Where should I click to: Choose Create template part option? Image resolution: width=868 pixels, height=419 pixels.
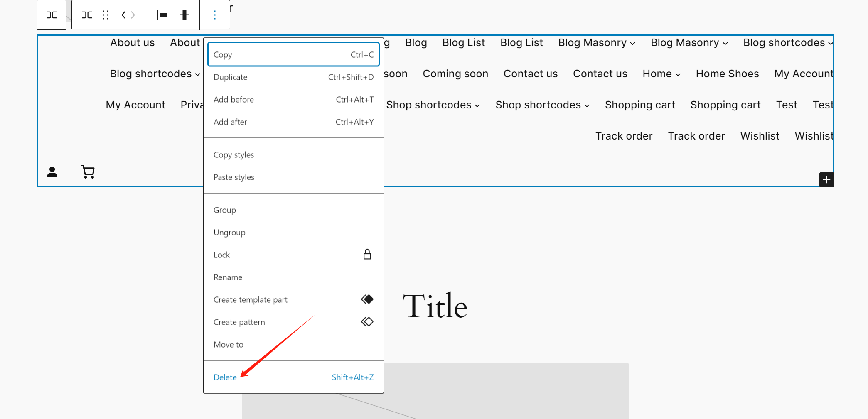coord(250,299)
